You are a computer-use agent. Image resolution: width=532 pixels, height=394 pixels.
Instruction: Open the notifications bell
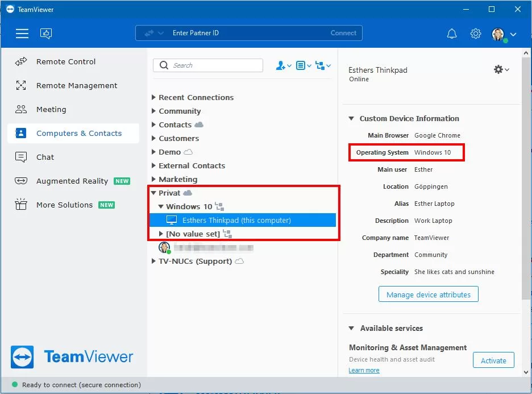452,34
